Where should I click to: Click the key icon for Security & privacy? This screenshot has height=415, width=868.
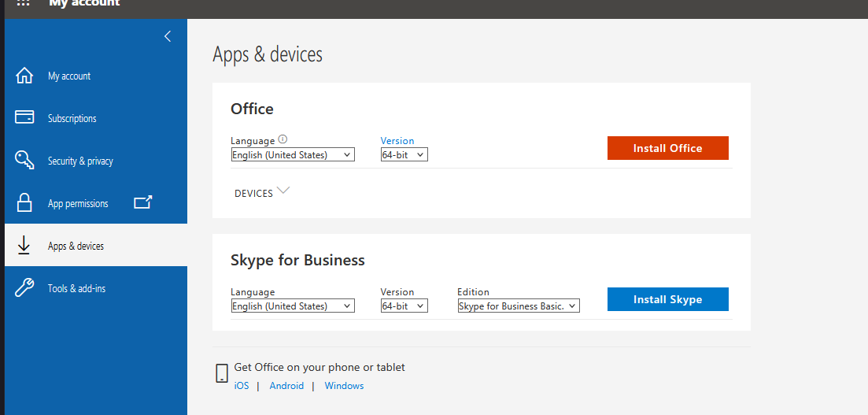click(25, 161)
